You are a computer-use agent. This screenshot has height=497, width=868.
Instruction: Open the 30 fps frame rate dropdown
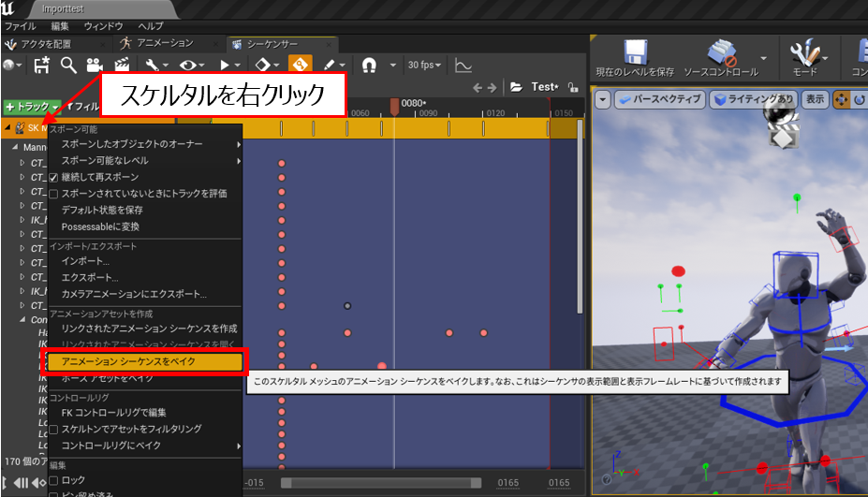(424, 65)
